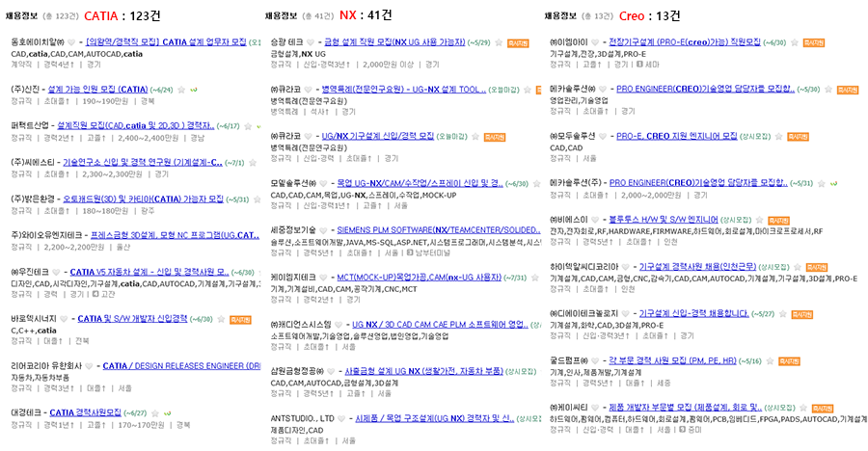
Task: Open 설계직원 모집(CAD,catia 및 2D,3D) link
Action: coord(136,125)
